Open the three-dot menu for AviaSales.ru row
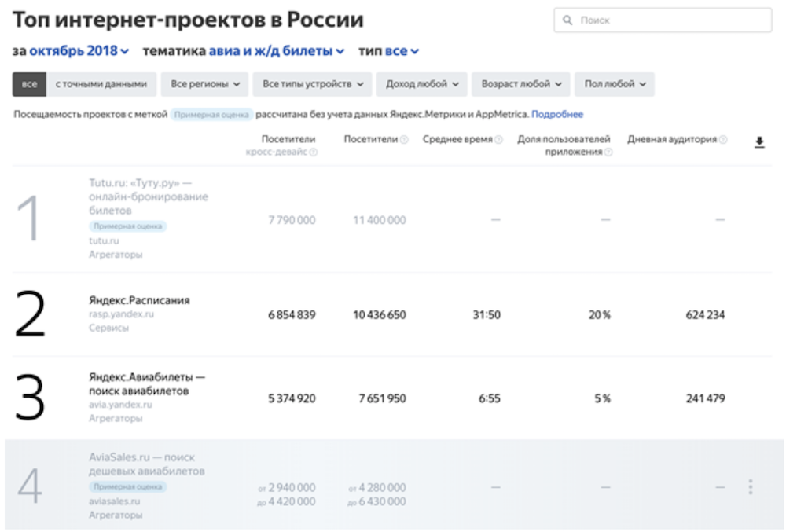 [751, 487]
